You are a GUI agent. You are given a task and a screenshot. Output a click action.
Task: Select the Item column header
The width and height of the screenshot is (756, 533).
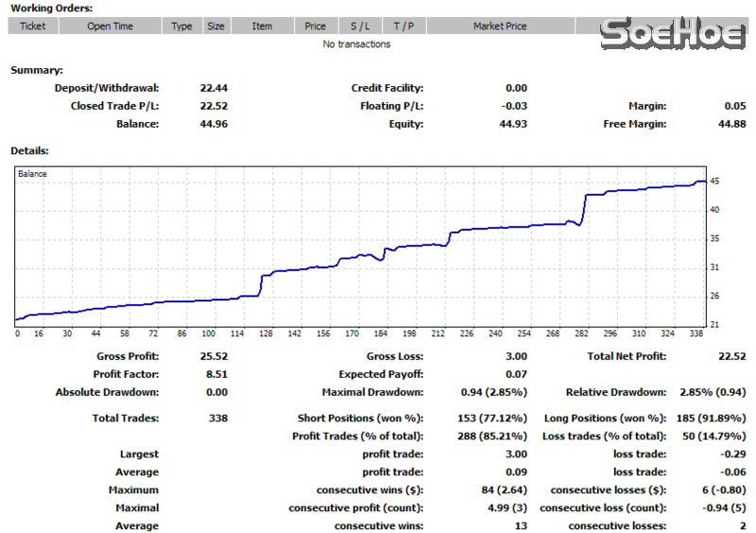pyautogui.click(x=263, y=26)
